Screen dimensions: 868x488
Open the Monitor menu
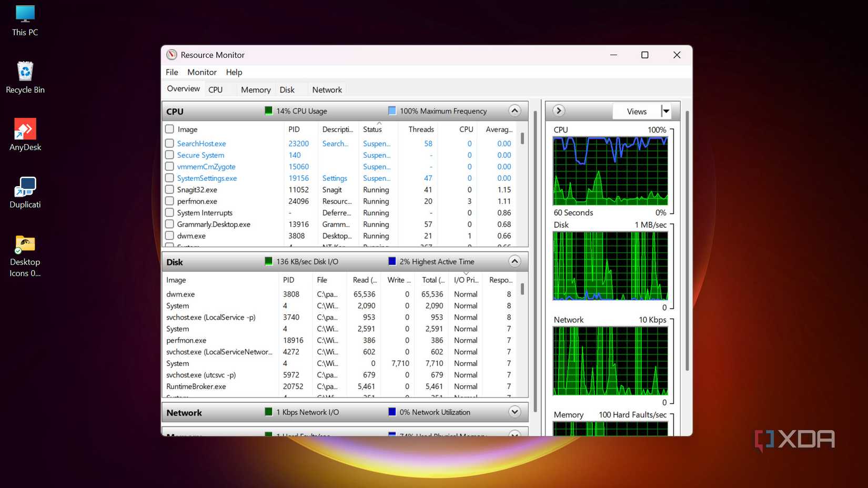[x=201, y=72]
